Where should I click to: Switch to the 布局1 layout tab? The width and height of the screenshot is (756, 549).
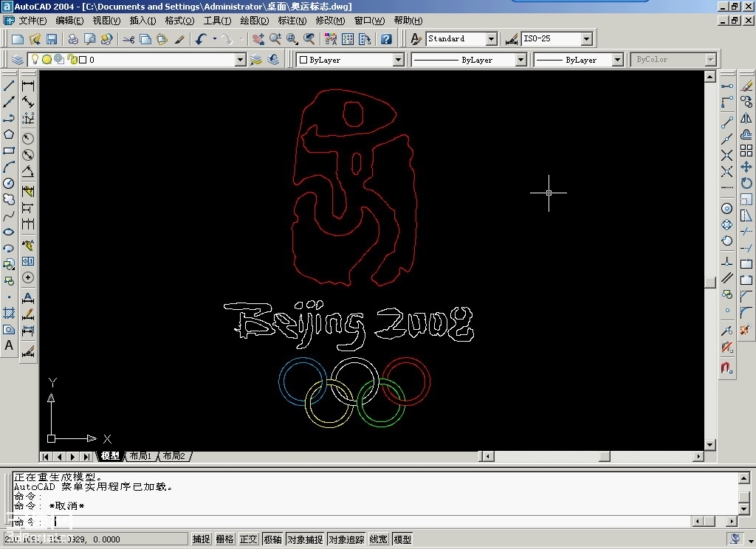coord(140,456)
